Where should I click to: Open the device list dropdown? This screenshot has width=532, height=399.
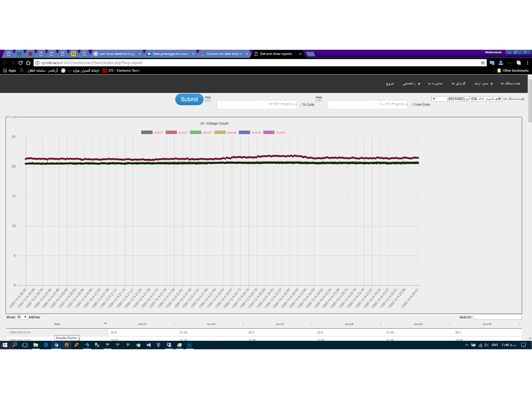467,99
